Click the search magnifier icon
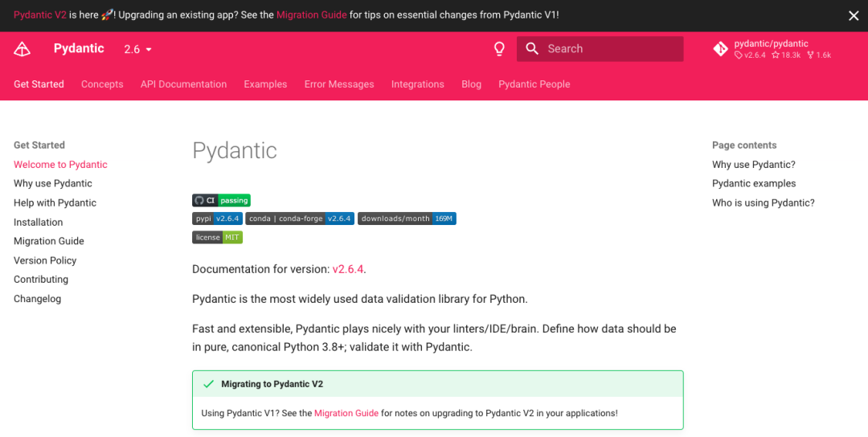868x437 pixels. [532, 49]
